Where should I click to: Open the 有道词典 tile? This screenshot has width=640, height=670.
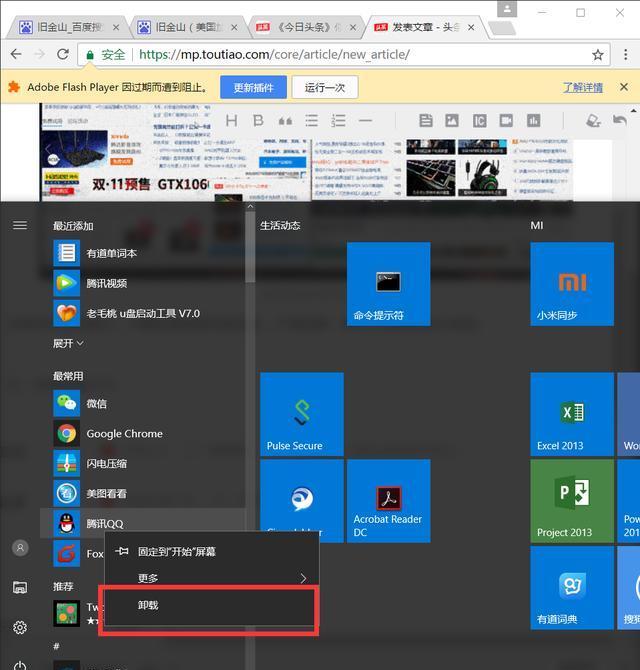click(x=572, y=588)
